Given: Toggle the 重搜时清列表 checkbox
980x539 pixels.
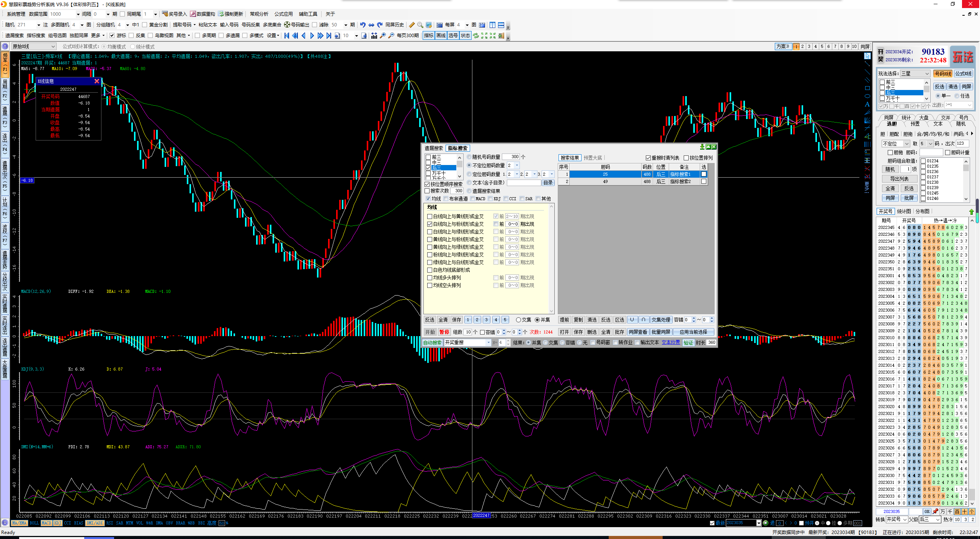Looking at the screenshot, I should (648, 158).
